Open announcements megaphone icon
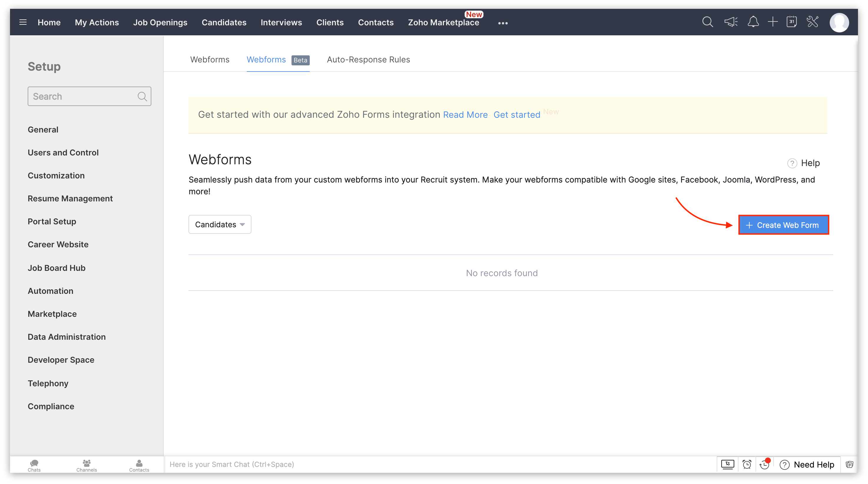 730,22
